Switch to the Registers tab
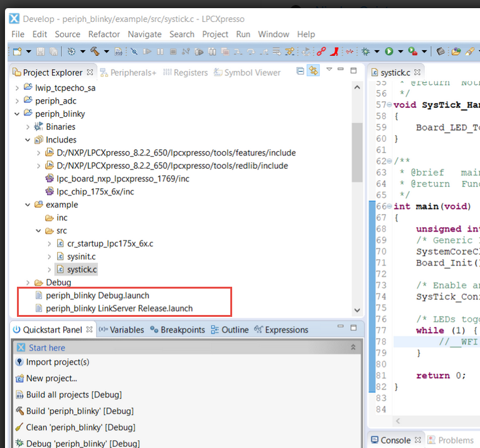The width and height of the screenshot is (480, 448). [x=186, y=73]
